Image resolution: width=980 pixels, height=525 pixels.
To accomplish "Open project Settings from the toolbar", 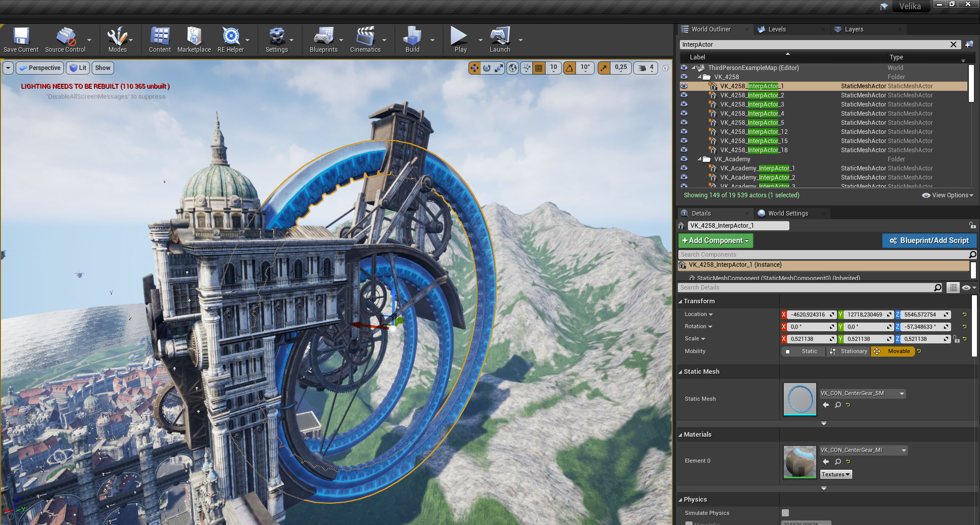I will [277, 40].
